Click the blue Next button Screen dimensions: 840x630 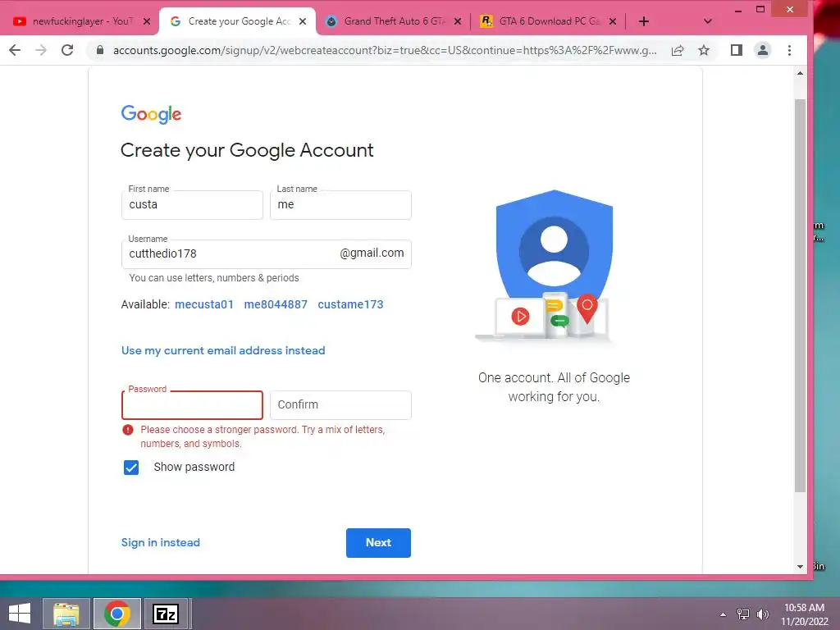(378, 543)
